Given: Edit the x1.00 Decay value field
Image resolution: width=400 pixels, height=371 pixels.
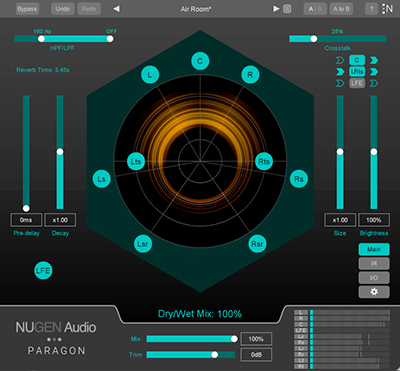Looking at the screenshot, I should click(60, 220).
